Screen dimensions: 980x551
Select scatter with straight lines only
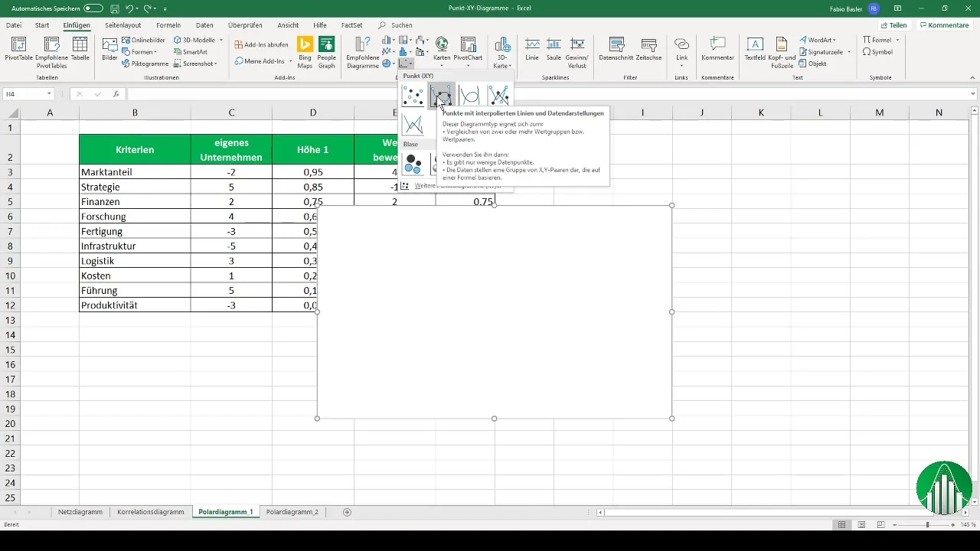(x=413, y=124)
